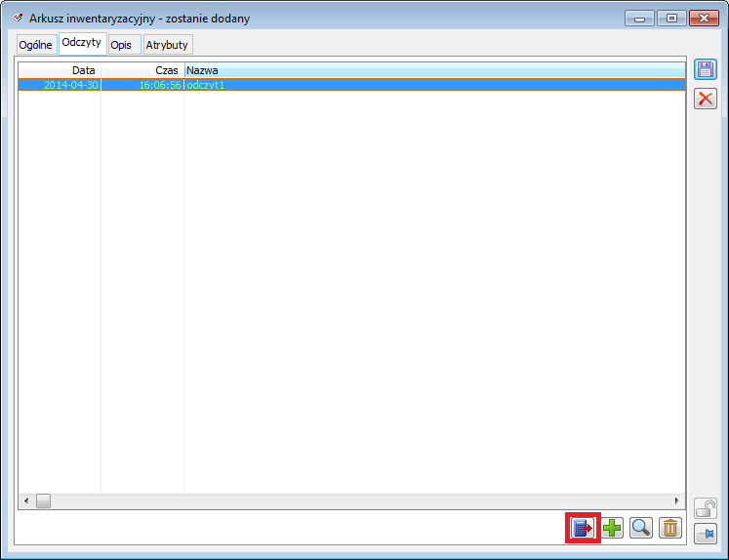Grab the horizontal scrollbar thumb

pos(43,500)
